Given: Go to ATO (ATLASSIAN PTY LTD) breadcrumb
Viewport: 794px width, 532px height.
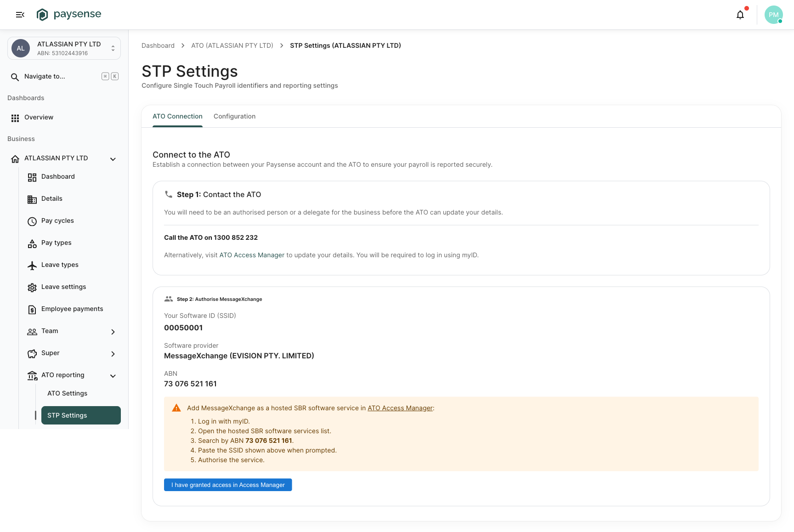Looking at the screenshot, I should pos(232,45).
